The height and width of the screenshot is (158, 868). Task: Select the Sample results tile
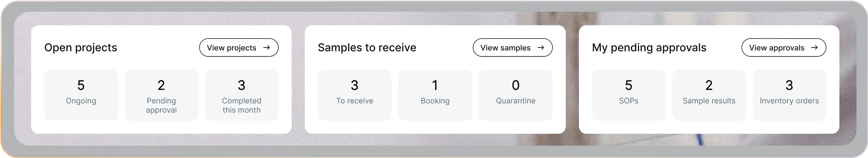709,95
